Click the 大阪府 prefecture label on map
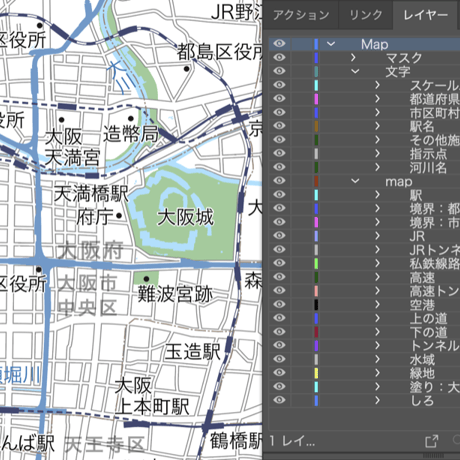The image size is (460, 460). click(90, 251)
